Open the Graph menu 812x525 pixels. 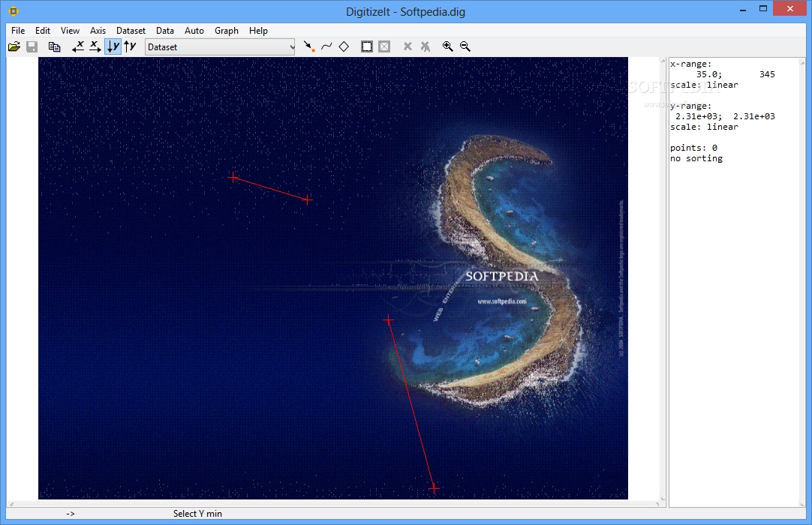[x=227, y=31]
